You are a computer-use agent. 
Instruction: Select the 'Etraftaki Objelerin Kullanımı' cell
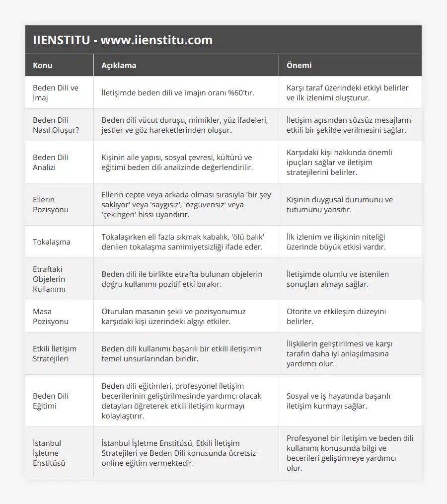pyautogui.click(x=49, y=279)
